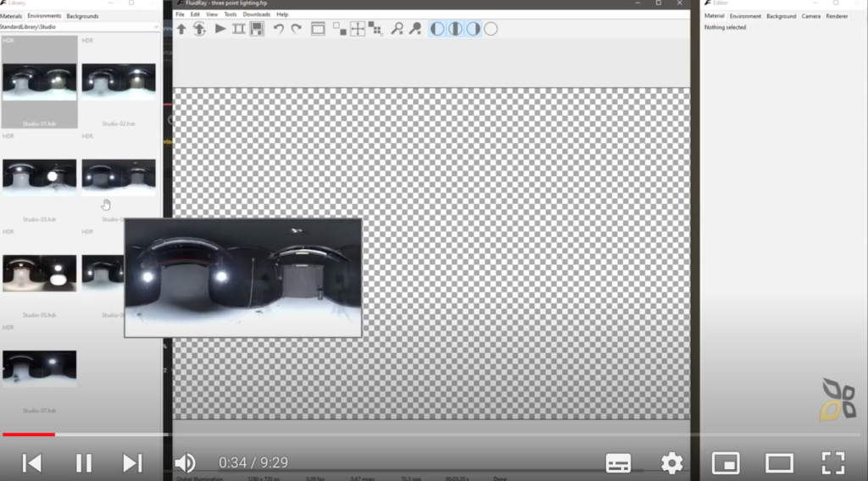Pause the video playback
This screenshot has height=481, width=868.
(x=84, y=462)
